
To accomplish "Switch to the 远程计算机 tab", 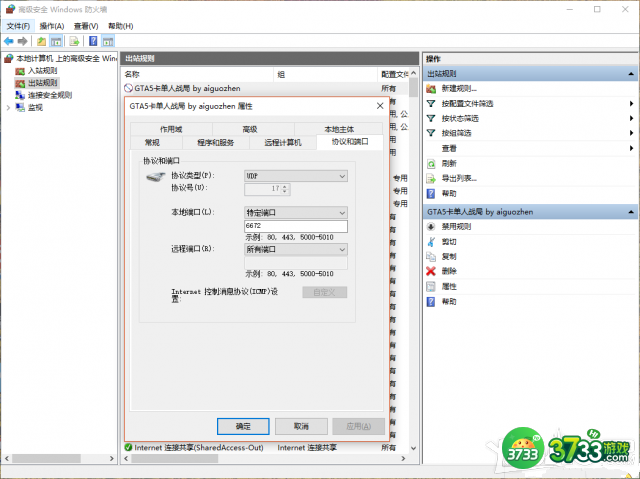I will [x=283, y=142].
